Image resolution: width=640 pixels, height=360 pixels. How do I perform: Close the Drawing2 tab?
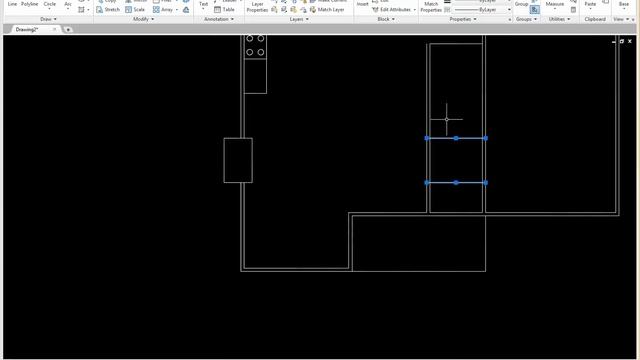pyautogui.click(x=54, y=29)
